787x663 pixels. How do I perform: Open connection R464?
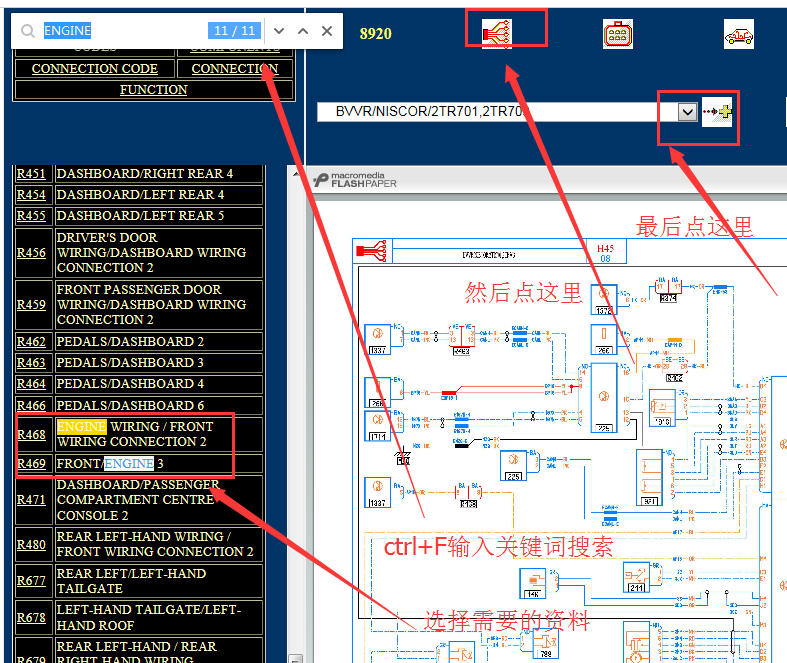click(31, 384)
